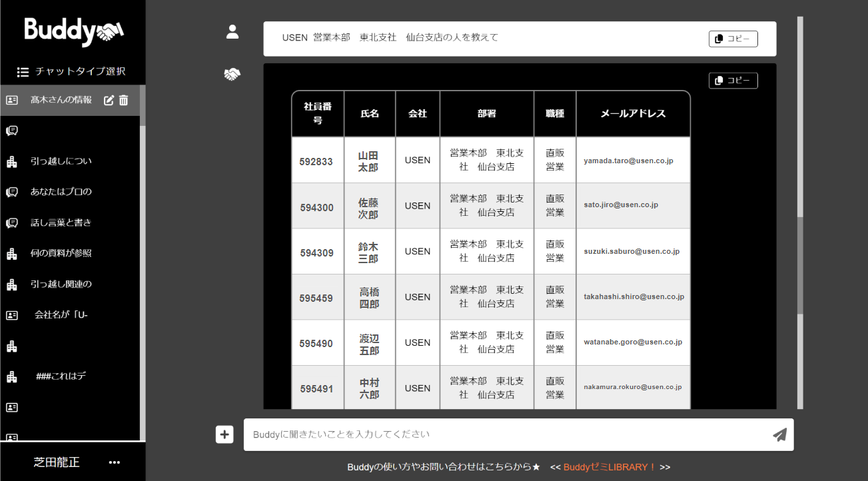Open the 髙木さんの情報 chat
This screenshot has width=868, height=481.
tap(61, 100)
